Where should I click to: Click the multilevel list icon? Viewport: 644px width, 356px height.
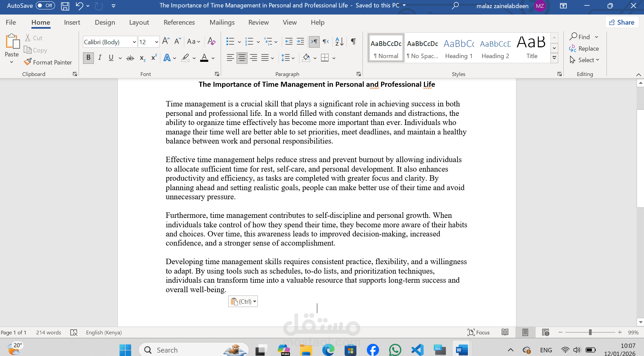[x=268, y=42]
